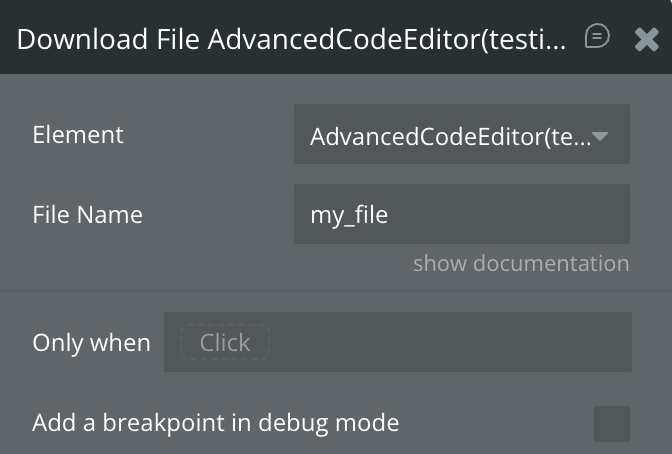Select the AdvancedCodeEditor element value text
This screenshot has width=672, height=454.
450,136
